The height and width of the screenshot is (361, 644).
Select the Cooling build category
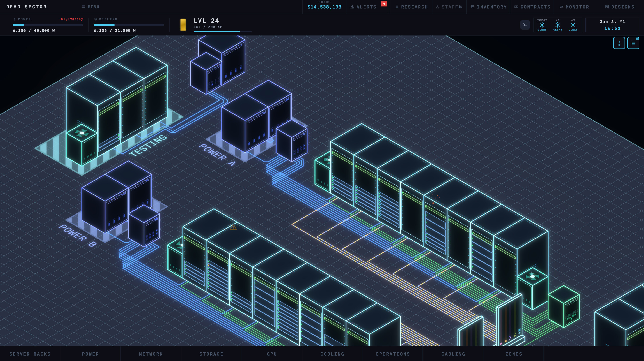tap(332, 354)
